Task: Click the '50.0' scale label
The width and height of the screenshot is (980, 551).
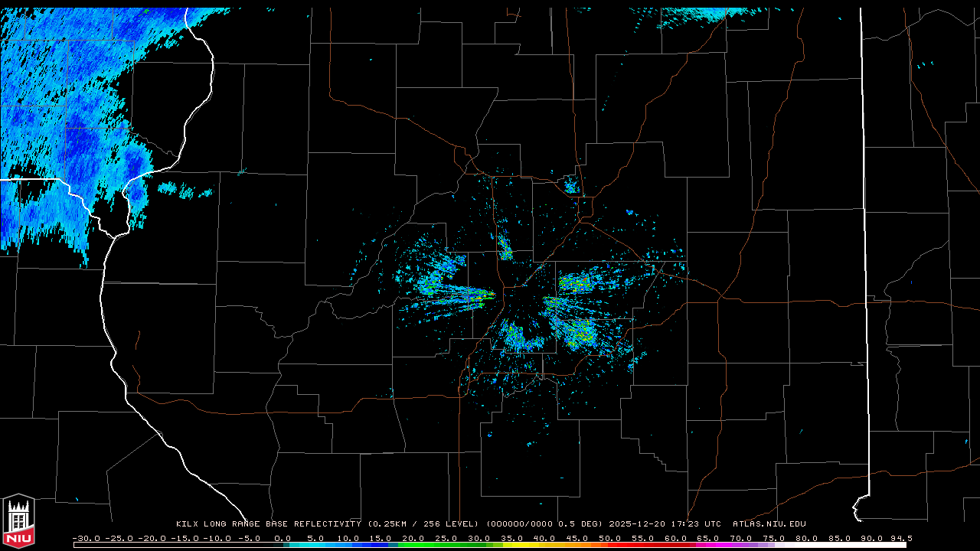Action: tap(611, 538)
